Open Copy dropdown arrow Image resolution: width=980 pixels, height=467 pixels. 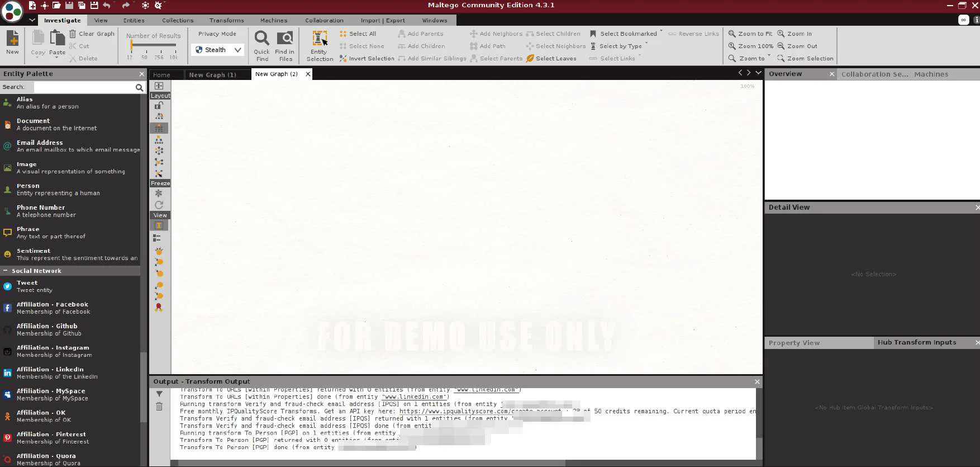38,57
